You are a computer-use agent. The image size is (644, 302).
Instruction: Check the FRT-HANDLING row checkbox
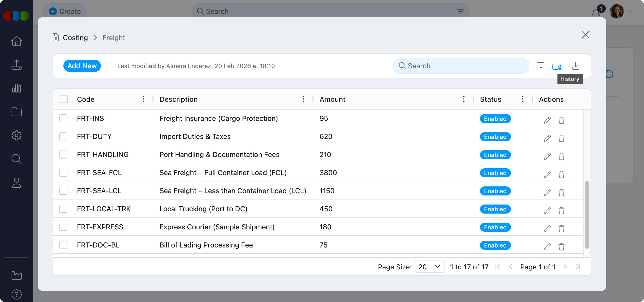pyautogui.click(x=63, y=155)
